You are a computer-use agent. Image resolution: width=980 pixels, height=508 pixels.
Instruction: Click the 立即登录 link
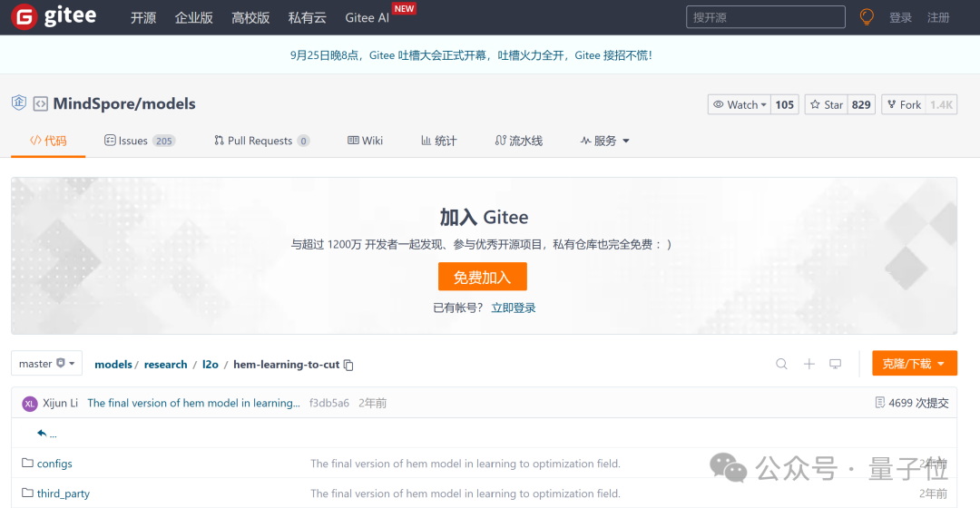pyautogui.click(x=513, y=308)
